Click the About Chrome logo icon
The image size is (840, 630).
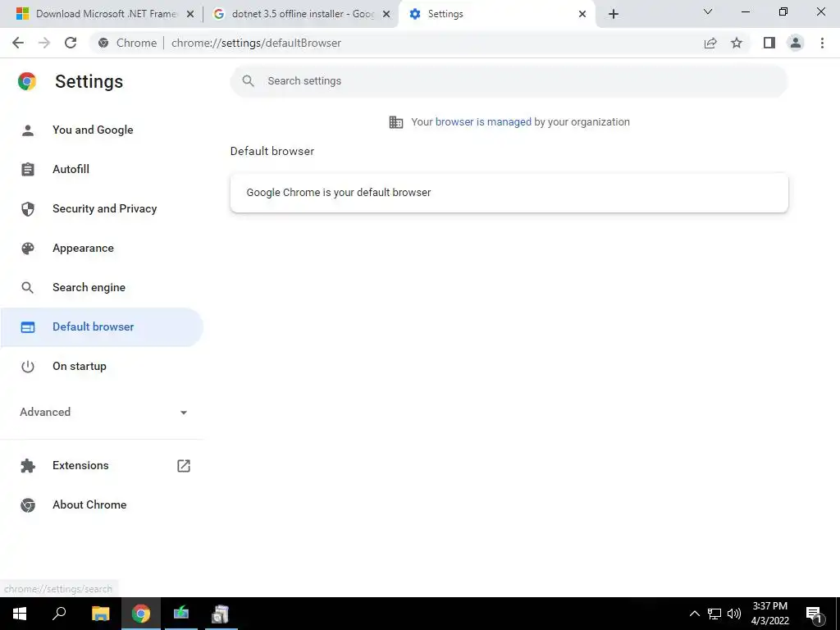point(28,504)
